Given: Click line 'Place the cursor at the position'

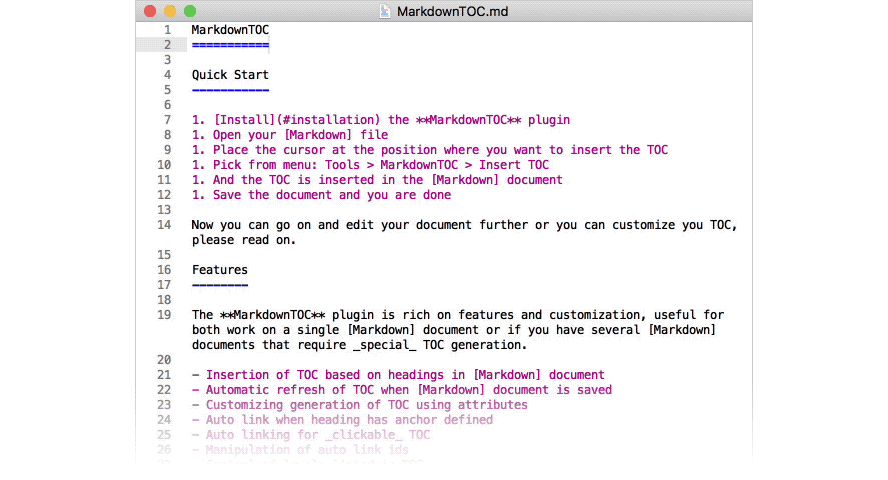Looking at the screenshot, I should [x=430, y=150].
